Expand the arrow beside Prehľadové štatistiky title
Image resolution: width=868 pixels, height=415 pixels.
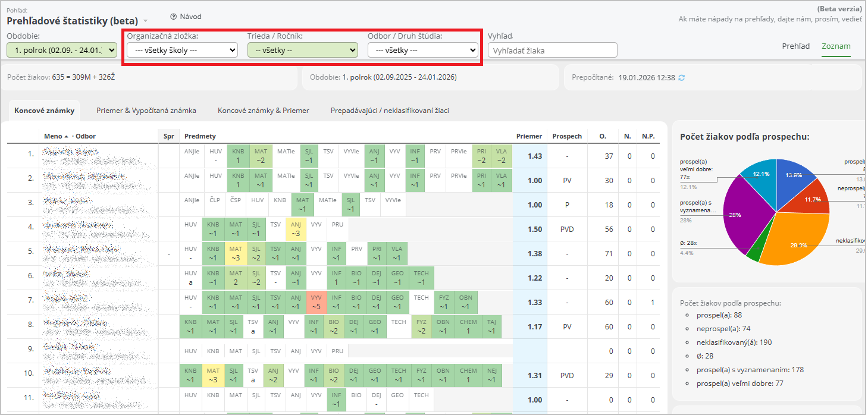[x=146, y=21]
